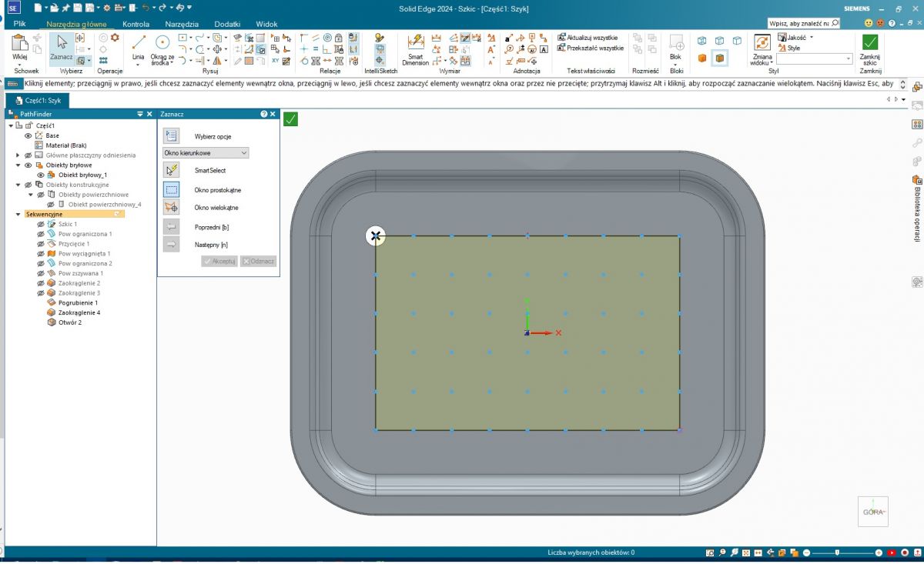Click the zoom-in plus button on status bar
The height and width of the screenshot is (564, 924).
click(879, 552)
